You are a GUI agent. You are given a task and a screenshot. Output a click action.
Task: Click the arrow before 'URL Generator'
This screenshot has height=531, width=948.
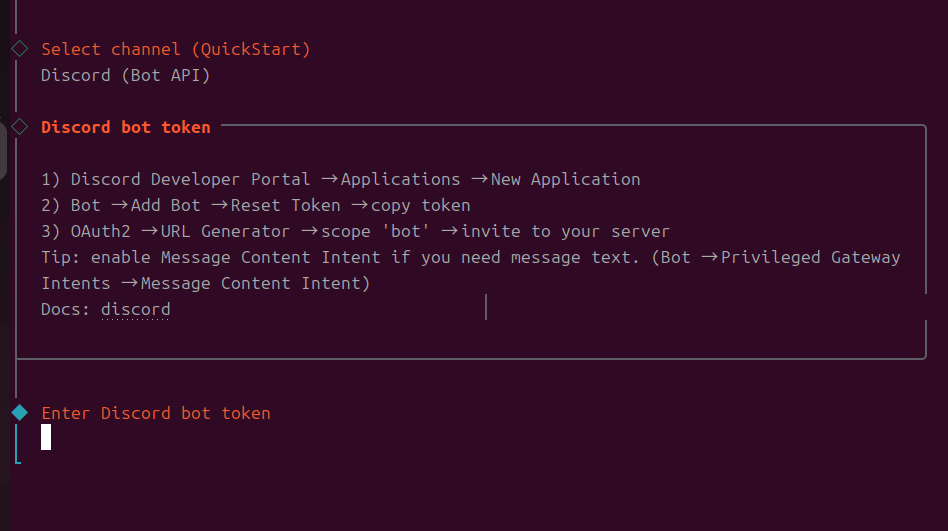click(x=149, y=232)
